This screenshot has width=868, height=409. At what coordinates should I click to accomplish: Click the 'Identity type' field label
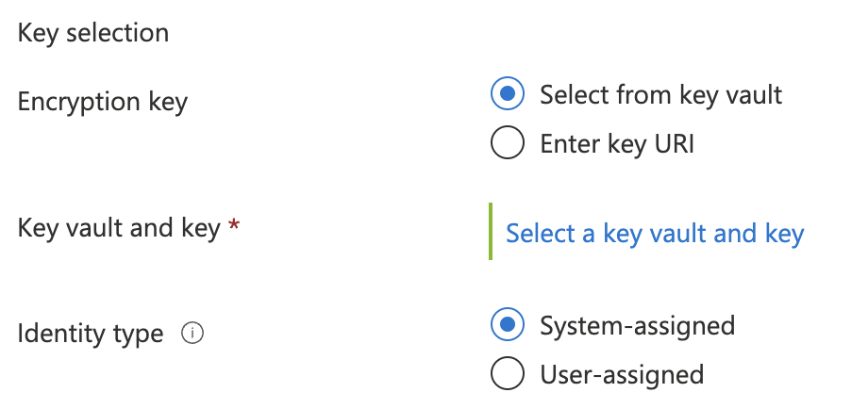(x=91, y=334)
